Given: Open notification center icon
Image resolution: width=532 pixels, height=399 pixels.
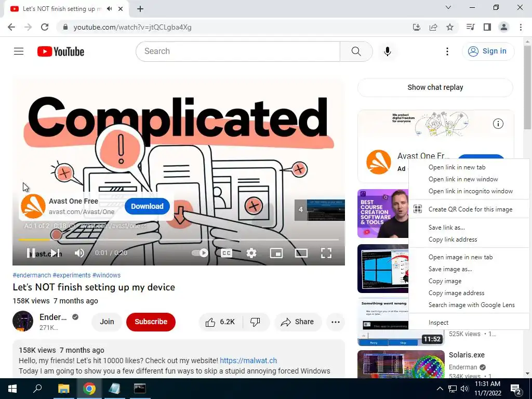Looking at the screenshot, I should point(516,389).
